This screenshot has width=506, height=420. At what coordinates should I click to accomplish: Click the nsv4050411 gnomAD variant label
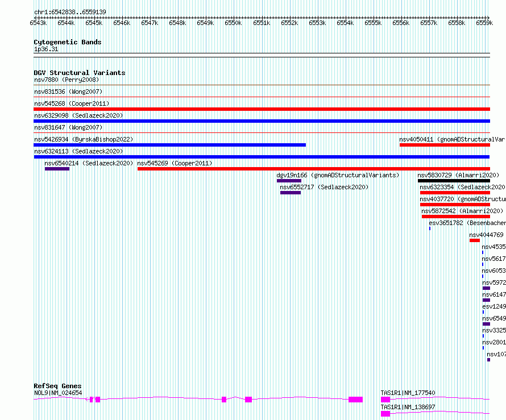(x=453, y=139)
